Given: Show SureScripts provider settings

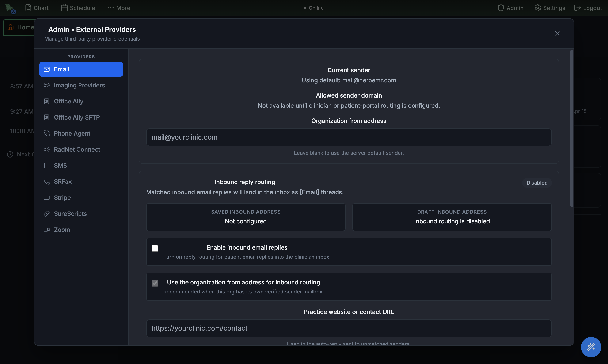Looking at the screenshot, I should tap(81, 214).
